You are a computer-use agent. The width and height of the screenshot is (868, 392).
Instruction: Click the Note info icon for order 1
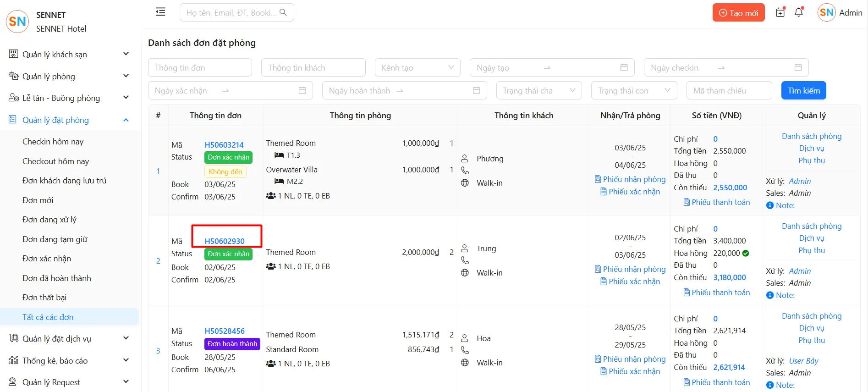pos(770,205)
